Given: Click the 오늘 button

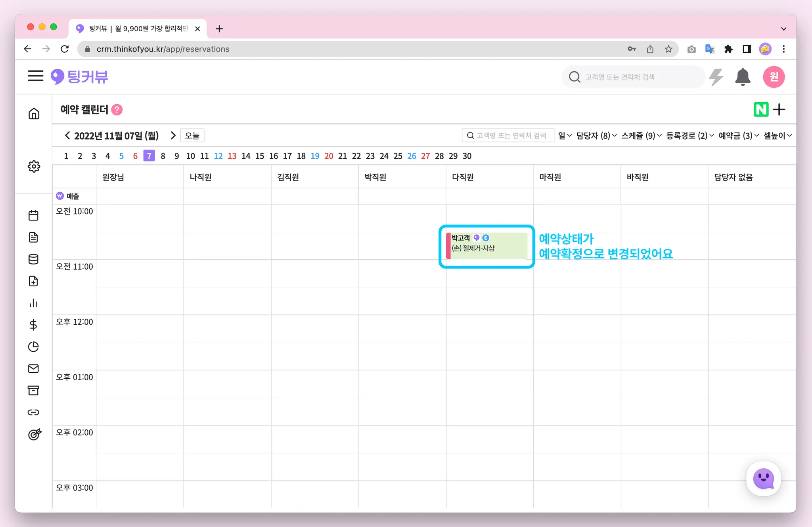Looking at the screenshot, I should 192,136.
